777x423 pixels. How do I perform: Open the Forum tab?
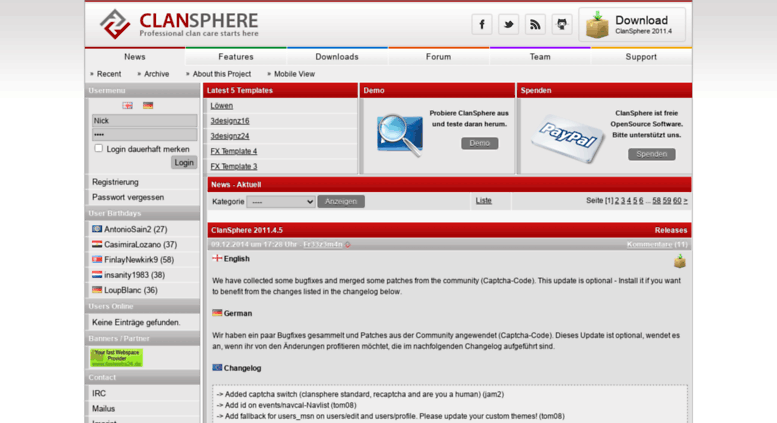439,57
